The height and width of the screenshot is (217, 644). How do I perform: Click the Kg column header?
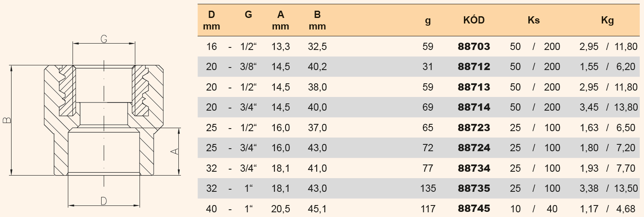607,20
